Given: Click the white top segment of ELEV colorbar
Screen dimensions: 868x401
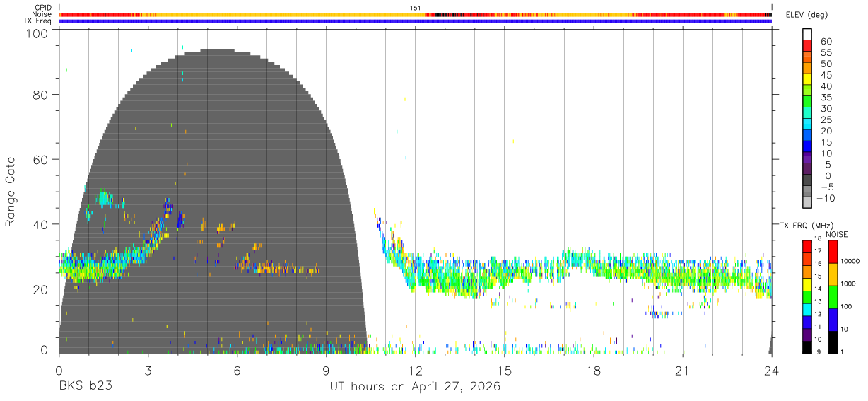Looking at the screenshot, I should tap(808, 34).
